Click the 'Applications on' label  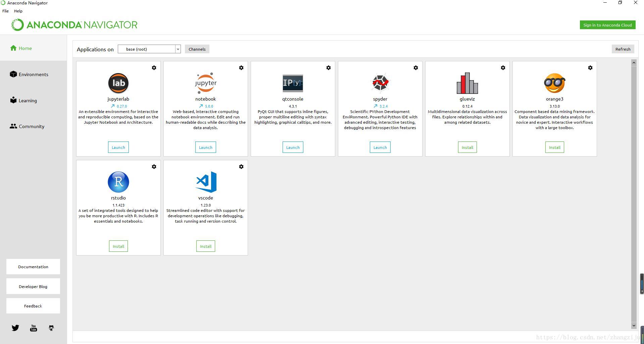(x=95, y=49)
